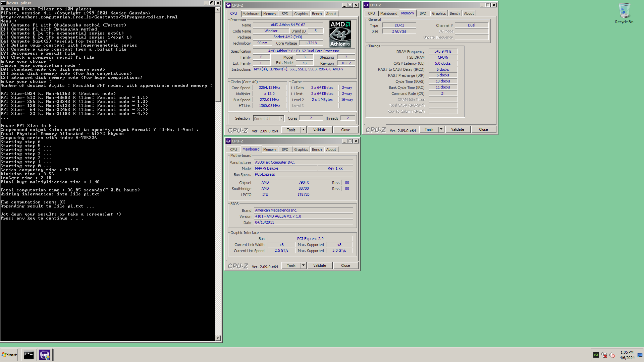Image resolution: width=644 pixels, height=362 pixels.
Task: Click Close button in CPU window
Action: point(345,130)
